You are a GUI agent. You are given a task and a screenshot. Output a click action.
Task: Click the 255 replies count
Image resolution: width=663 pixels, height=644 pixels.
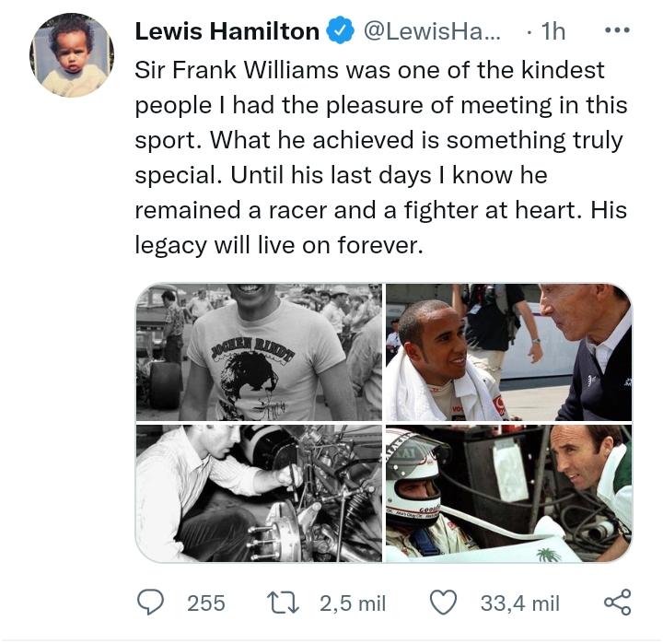[x=206, y=603]
